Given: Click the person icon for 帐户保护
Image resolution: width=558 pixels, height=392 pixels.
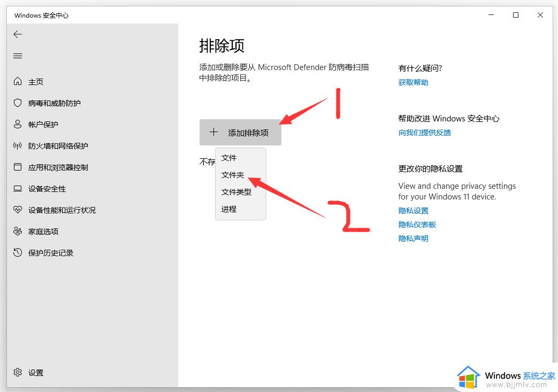Looking at the screenshot, I should click(18, 124).
